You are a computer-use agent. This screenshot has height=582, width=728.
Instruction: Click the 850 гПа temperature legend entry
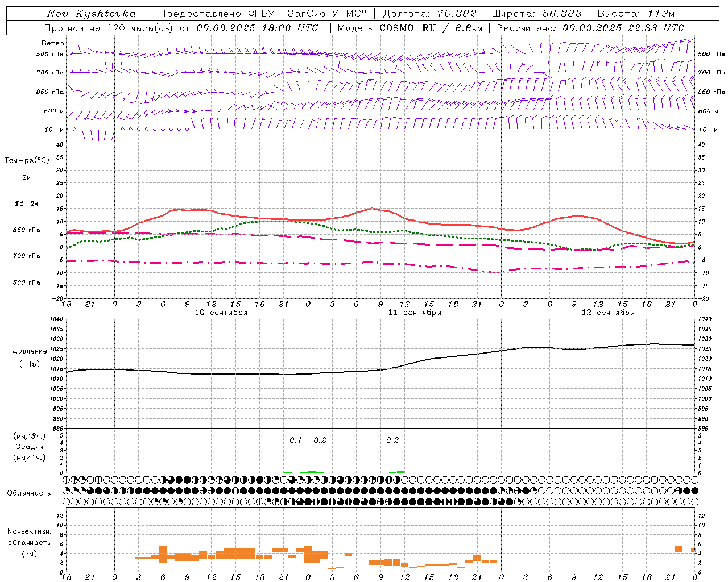coord(26,230)
